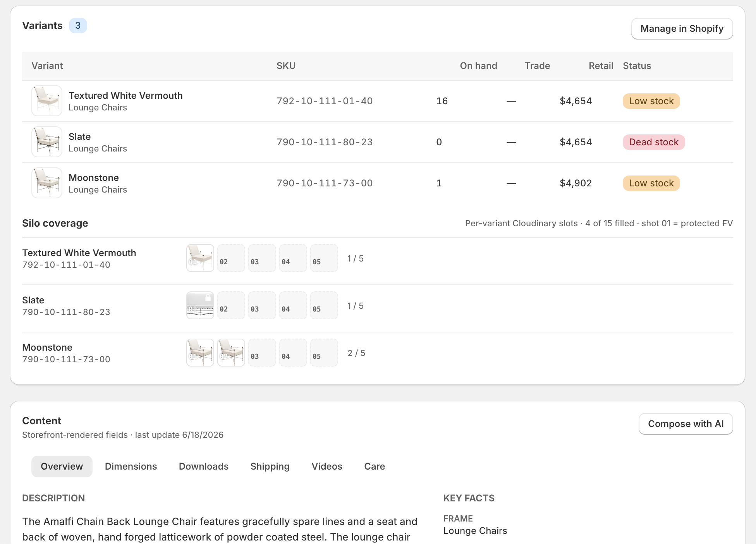756x544 pixels.
Task: Select empty slot 05 for Textured White Vermouth
Action: (324, 258)
